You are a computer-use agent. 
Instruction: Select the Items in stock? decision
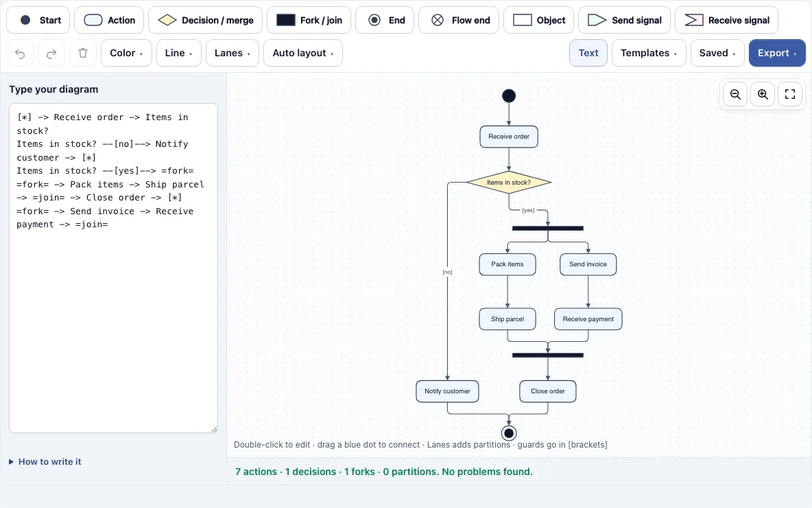pos(509,183)
